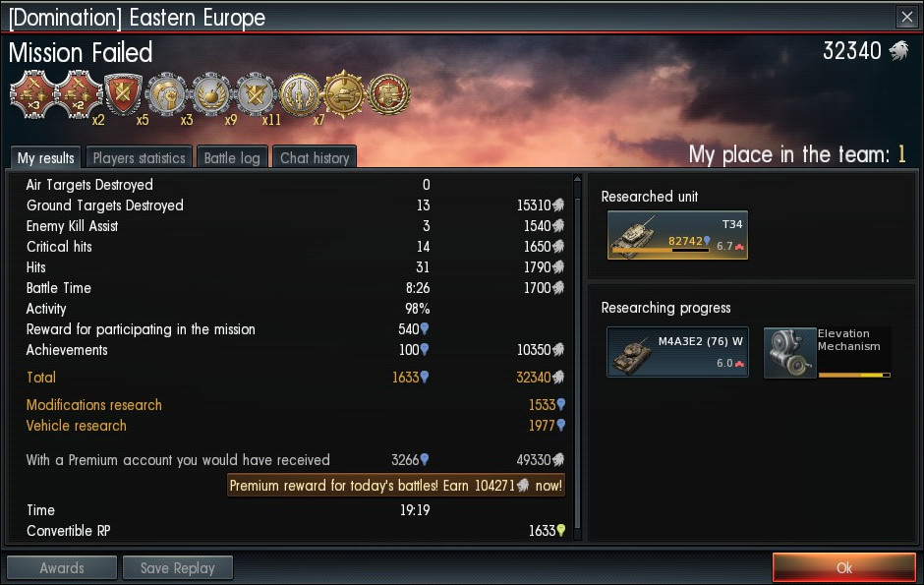Click the gold wreath medal marked x7
The image size is (924, 585).
[300, 94]
